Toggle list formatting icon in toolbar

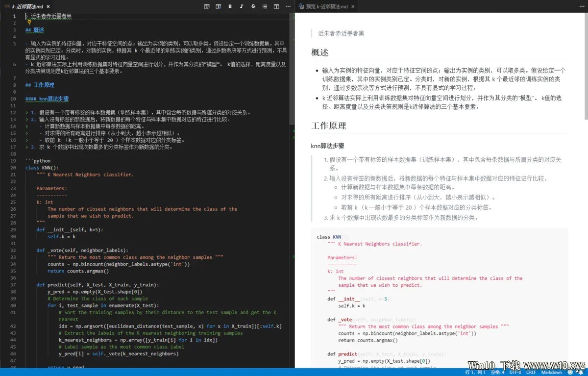pyautogui.click(x=265, y=6)
